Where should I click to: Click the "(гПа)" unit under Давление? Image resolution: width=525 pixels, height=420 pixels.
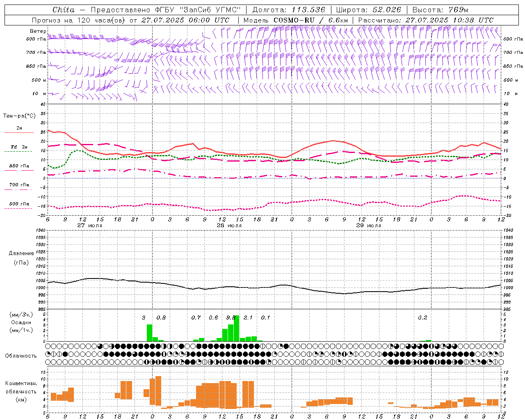coord(21,262)
